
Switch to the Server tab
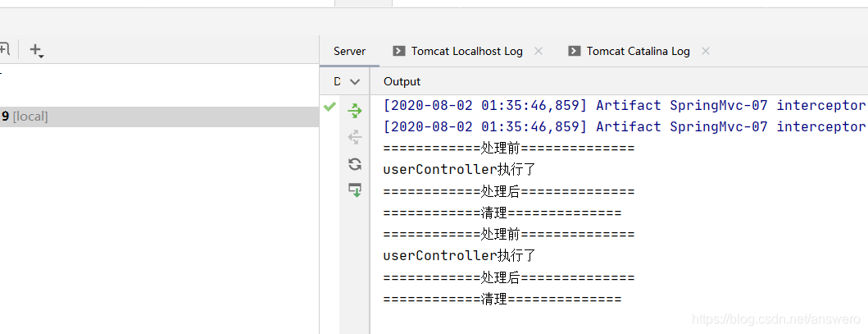pyautogui.click(x=349, y=52)
